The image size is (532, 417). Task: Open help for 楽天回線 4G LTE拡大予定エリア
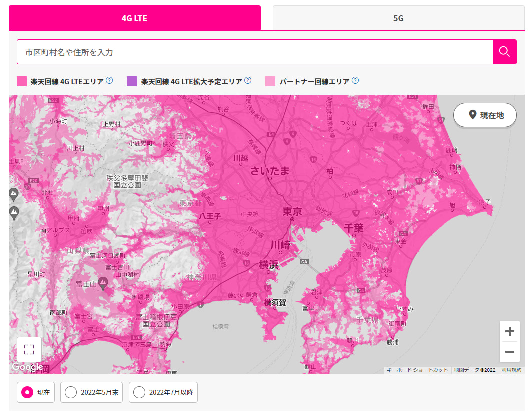(x=248, y=80)
